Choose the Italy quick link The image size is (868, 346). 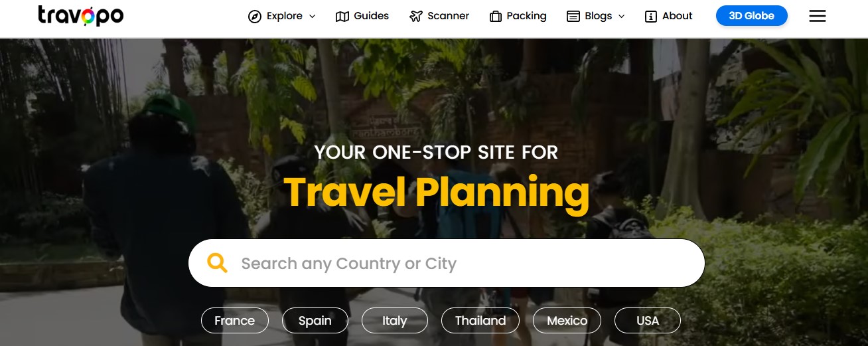(395, 321)
